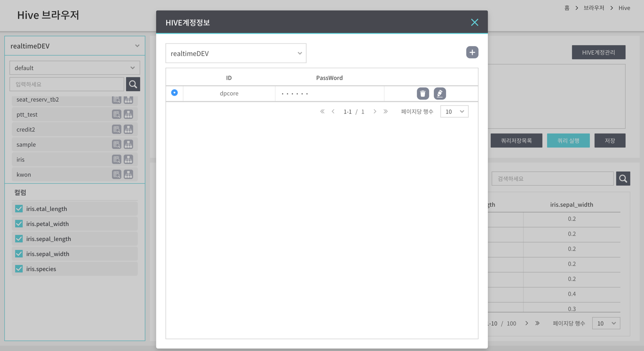Click the ID column header in dialog
This screenshot has height=351, width=644.
pos(229,77)
